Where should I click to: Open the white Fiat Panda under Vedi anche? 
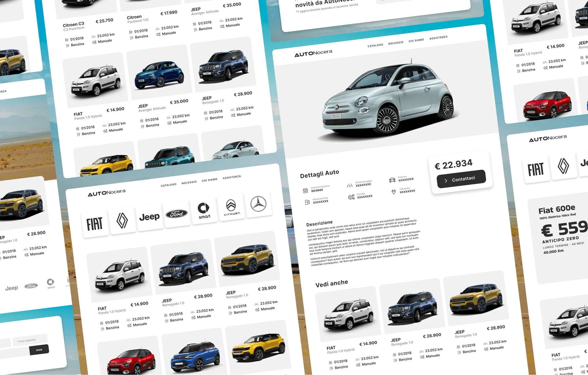[x=349, y=314]
